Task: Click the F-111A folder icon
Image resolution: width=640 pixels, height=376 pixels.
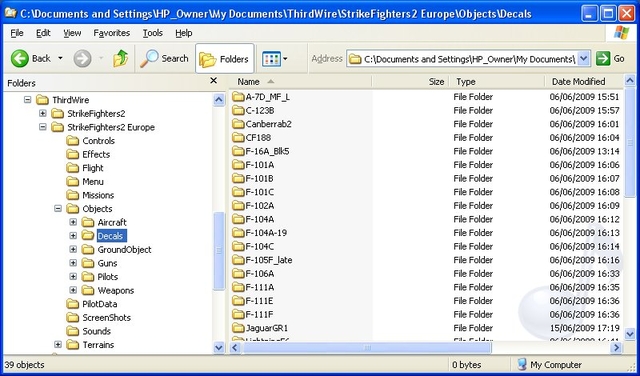Action: (238, 287)
